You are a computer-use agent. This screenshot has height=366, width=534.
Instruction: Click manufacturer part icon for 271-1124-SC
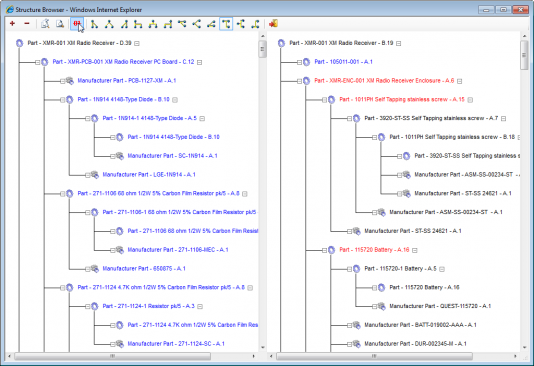pos(120,344)
